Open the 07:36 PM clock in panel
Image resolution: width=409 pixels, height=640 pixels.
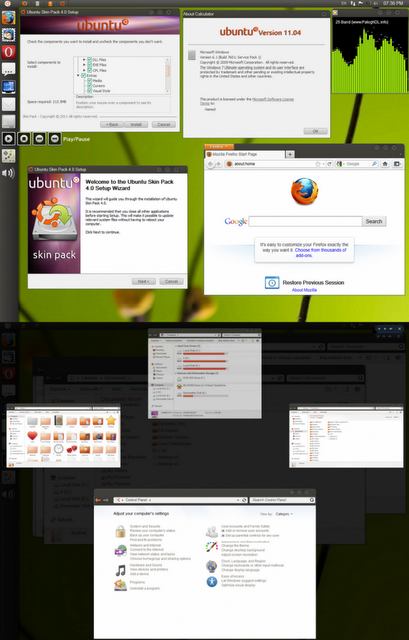pyautogui.click(x=393, y=3)
